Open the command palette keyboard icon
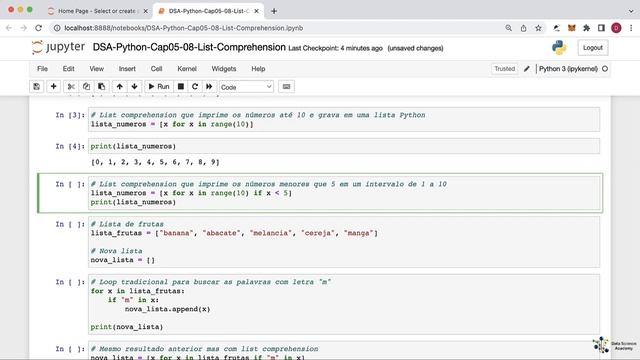The width and height of the screenshot is (640, 360). coord(287,87)
